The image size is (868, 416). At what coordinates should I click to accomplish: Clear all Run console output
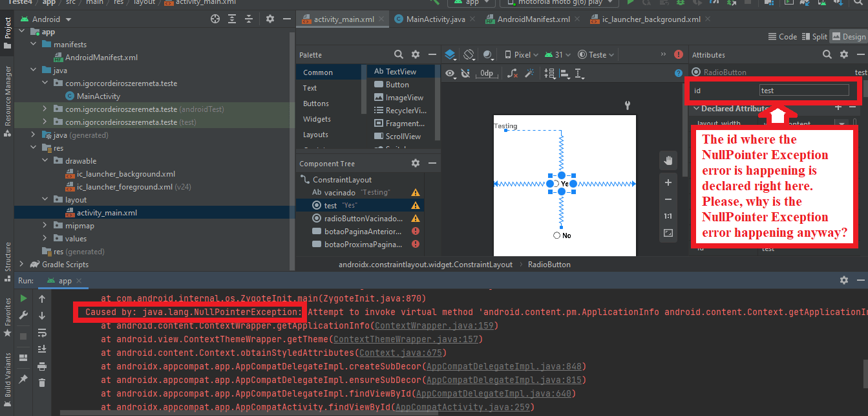42,383
